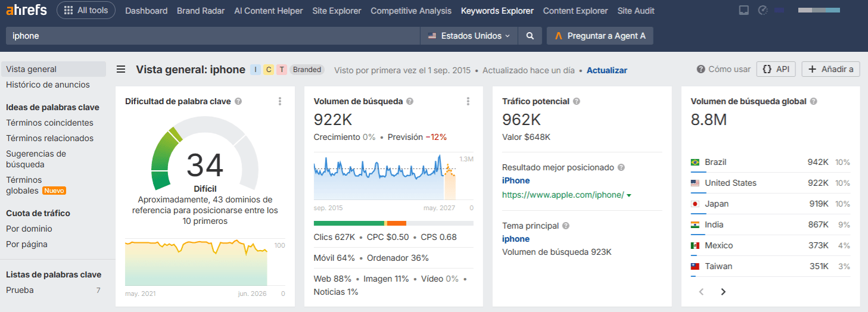868x312 pixels.
Task: Click help icon next to Tema principal
Action: click(x=566, y=226)
